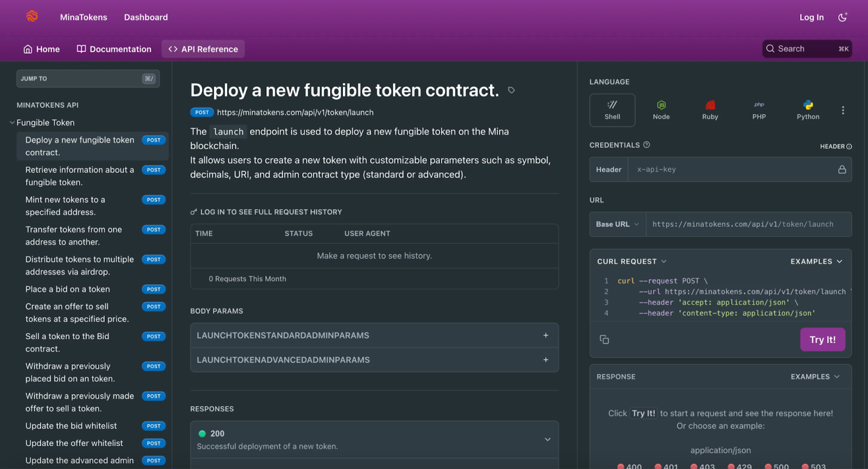Open Withdraw a previously placed bid
868x469 pixels.
coord(92,372)
